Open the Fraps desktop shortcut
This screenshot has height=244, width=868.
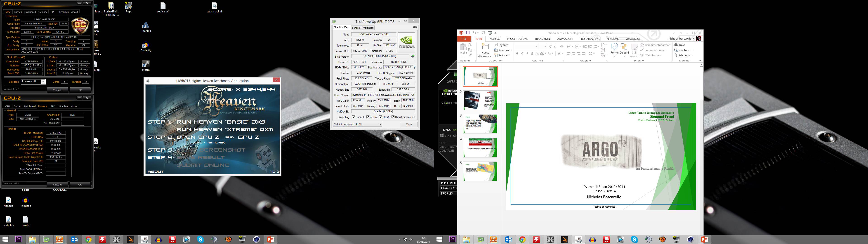[x=128, y=7]
